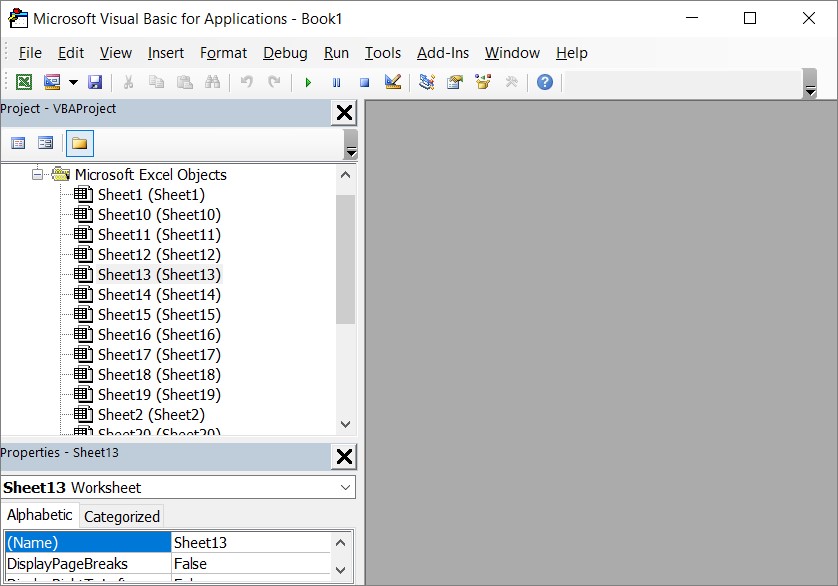
Task: Click the Cut scissors icon
Action: point(128,82)
